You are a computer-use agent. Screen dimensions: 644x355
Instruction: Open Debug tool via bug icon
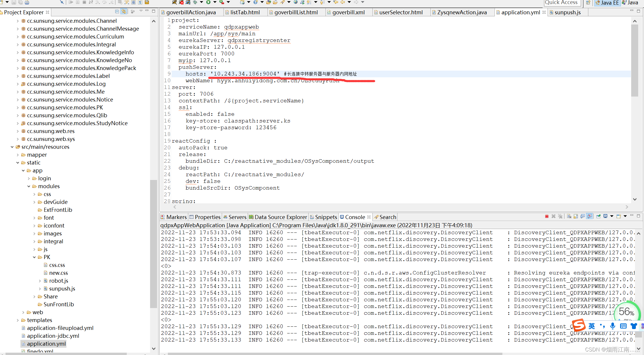pyautogui.click(x=195, y=3)
